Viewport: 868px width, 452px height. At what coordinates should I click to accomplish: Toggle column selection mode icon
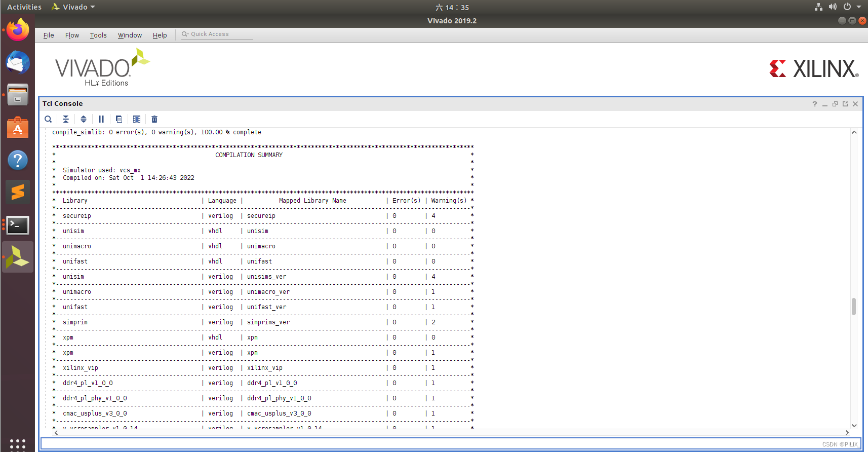coord(137,119)
